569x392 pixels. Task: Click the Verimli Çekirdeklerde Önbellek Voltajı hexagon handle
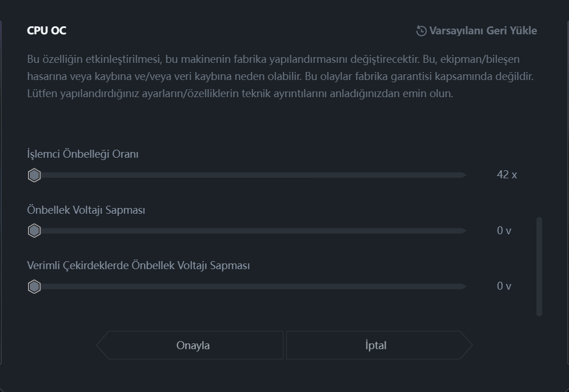click(x=34, y=287)
